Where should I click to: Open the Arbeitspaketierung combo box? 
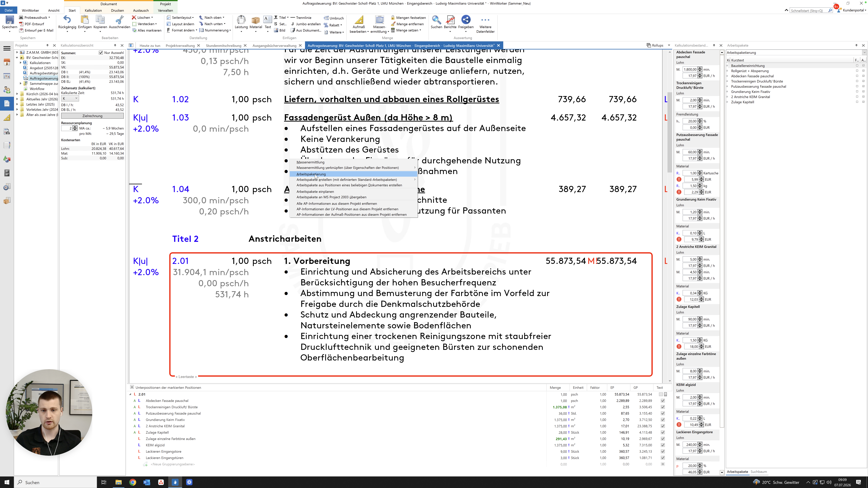(x=796, y=52)
